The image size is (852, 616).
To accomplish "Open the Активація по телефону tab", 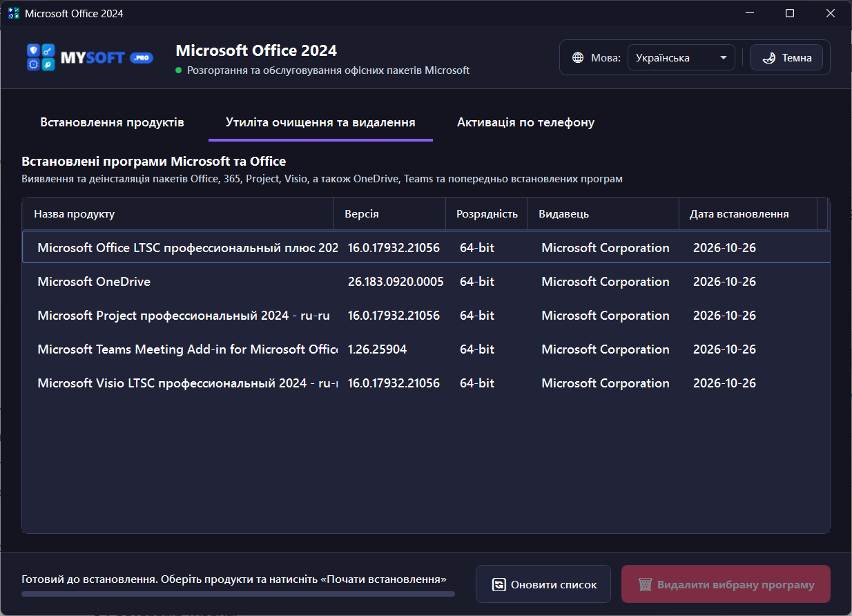I will (525, 122).
